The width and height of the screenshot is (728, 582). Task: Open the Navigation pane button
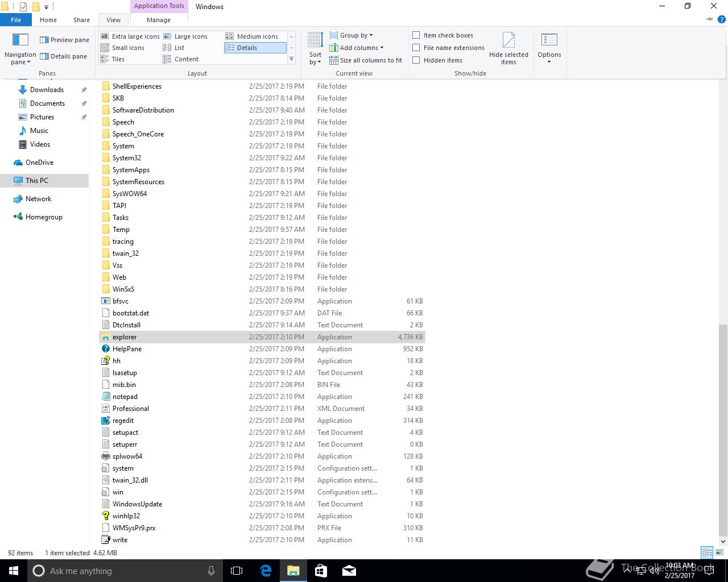pos(20,48)
